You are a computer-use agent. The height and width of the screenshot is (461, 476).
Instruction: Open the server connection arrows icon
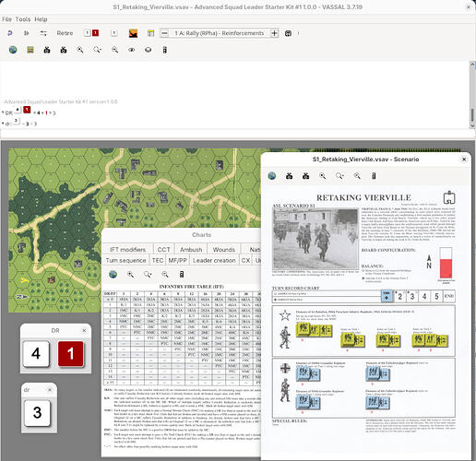[43, 33]
